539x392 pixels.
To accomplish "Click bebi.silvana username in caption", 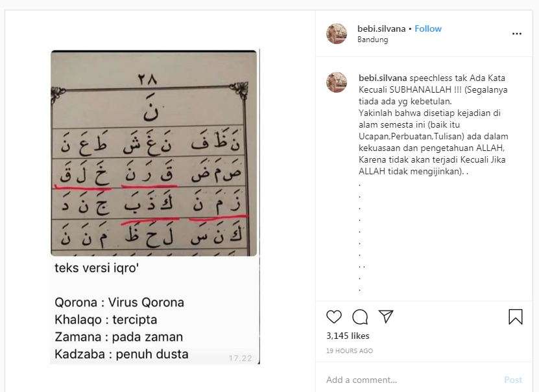I will pyautogui.click(x=382, y=77).
